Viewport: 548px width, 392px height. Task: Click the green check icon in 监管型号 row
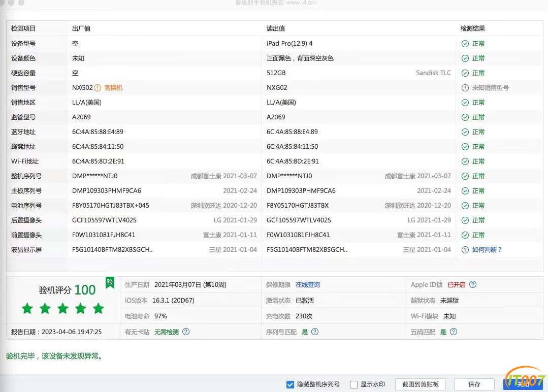pyautogui.click(x=465, y=117)
